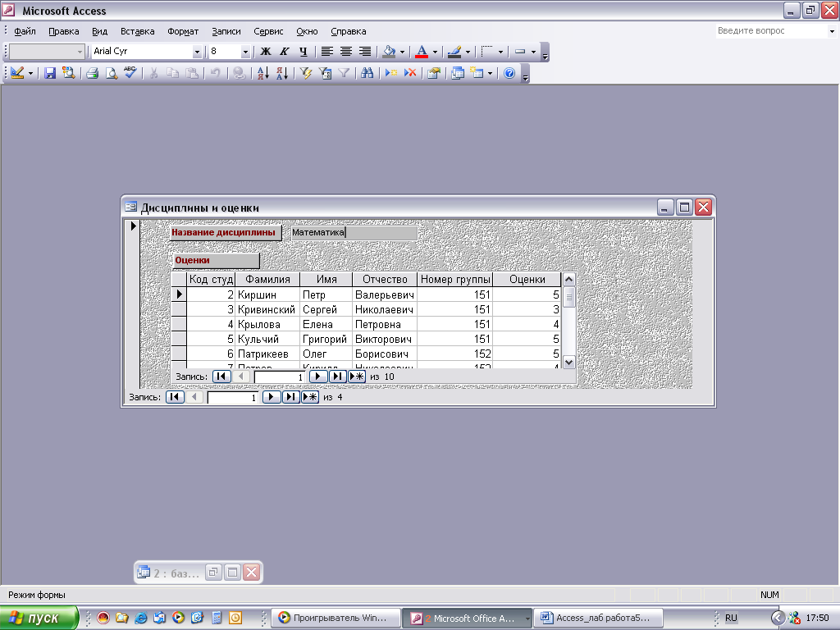Expand the font color dropdown arrow

435,52
